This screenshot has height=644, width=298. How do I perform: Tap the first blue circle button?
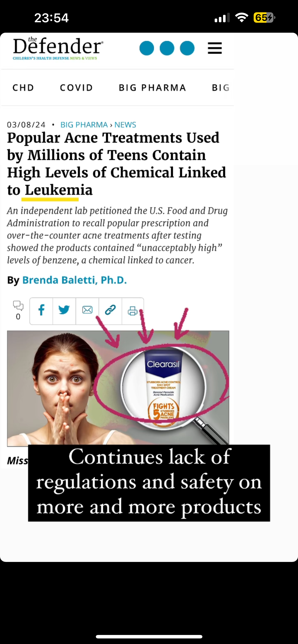coord(147,48)
